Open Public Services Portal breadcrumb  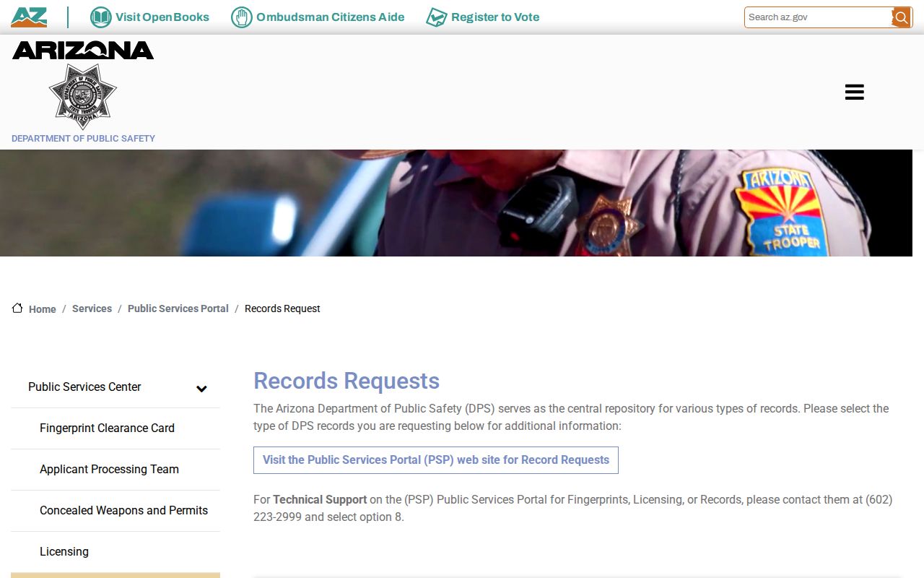(178, 309)
